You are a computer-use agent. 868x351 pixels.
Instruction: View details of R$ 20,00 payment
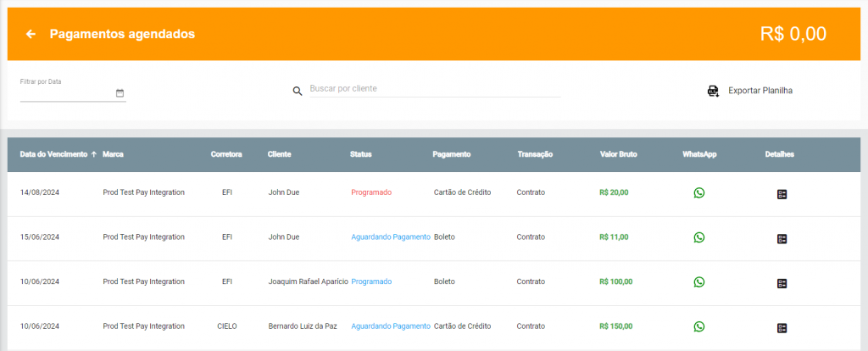[782, 194]
